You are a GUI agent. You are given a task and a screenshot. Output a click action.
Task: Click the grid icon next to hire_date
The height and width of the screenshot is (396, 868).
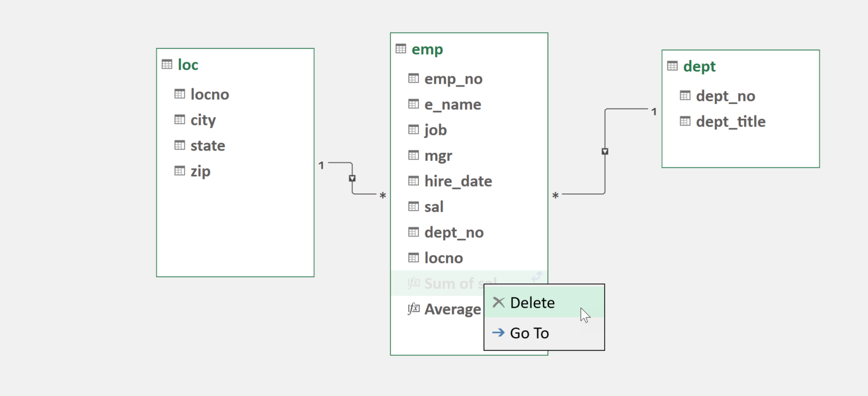(413, 181)
